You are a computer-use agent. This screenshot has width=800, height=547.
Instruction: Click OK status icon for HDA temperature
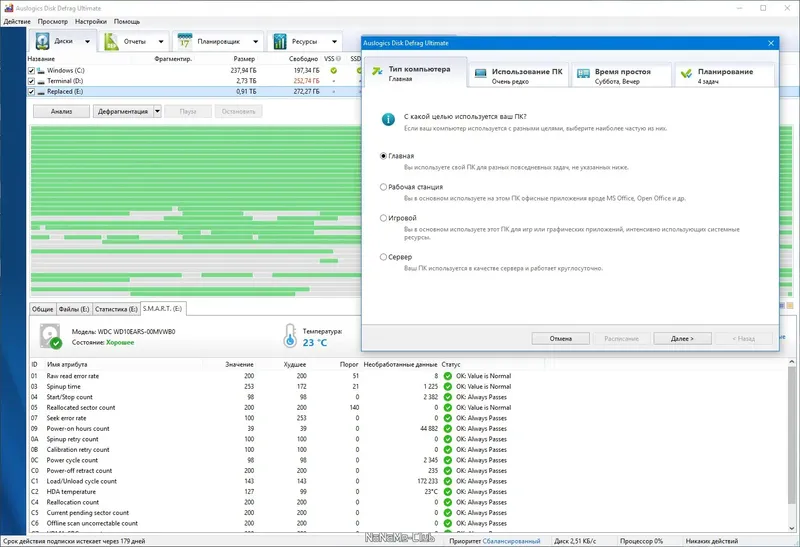pyautogui.click(x=447, y=492)
